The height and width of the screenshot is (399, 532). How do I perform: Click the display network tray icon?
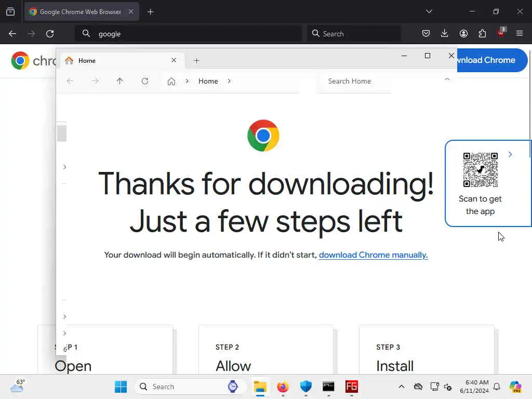click(x=435, y=387)
